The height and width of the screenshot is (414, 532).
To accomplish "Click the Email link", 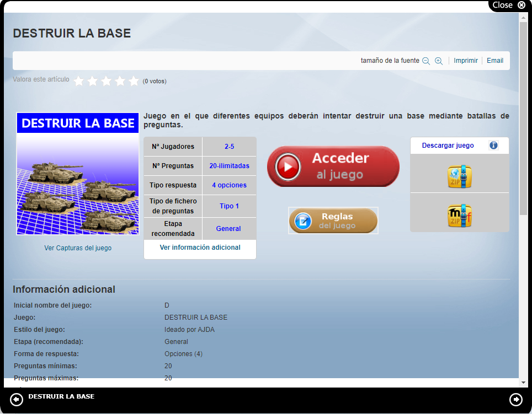I will 494,61.
